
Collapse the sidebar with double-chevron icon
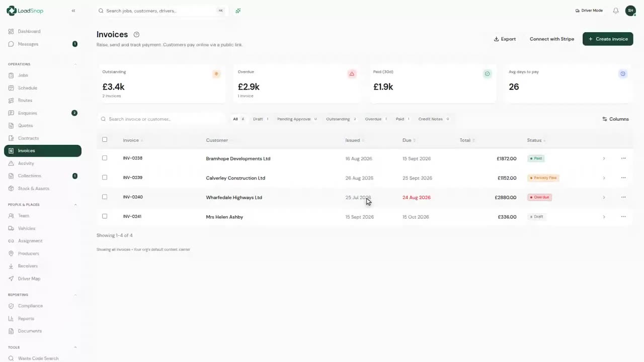(x=73, y=11)
